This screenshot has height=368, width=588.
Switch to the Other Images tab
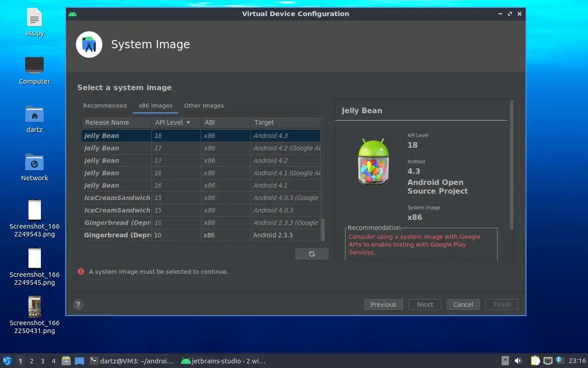(204, 106)
